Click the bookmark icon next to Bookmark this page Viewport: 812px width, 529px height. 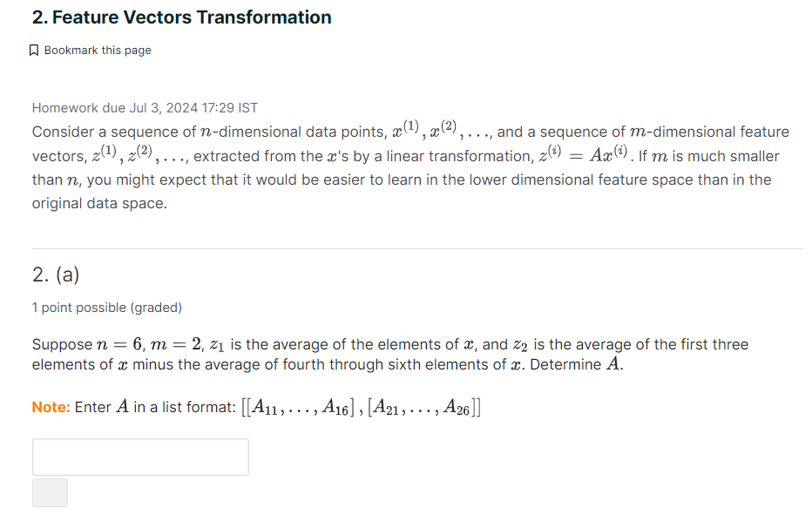point(35,50)
